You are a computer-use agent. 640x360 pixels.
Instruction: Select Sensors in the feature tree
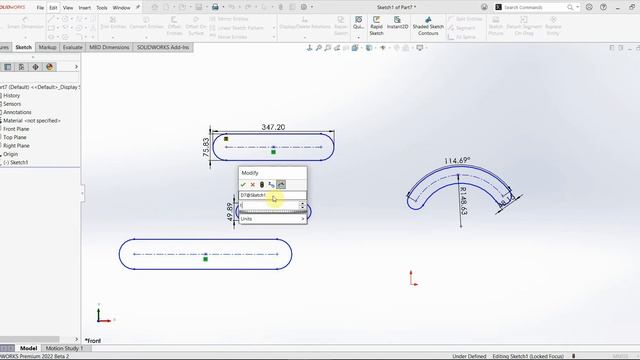pyautogui.click(x=12, y=104)
